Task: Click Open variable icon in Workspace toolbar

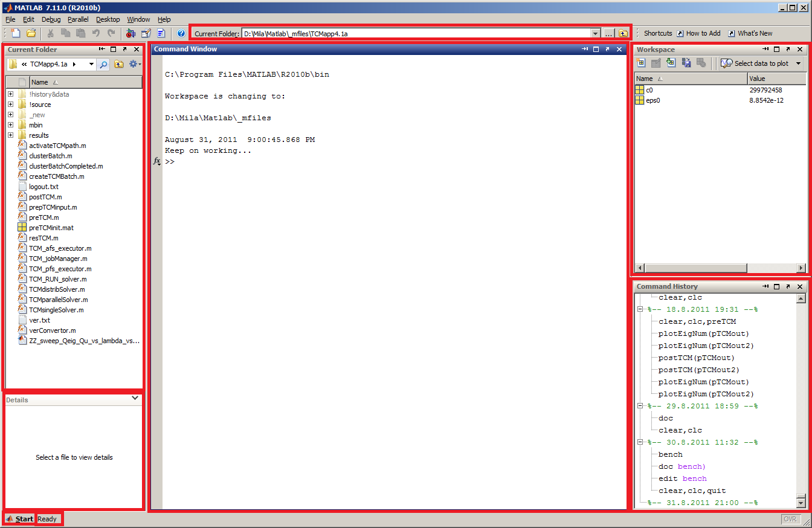Action: (x=656, y=63)
